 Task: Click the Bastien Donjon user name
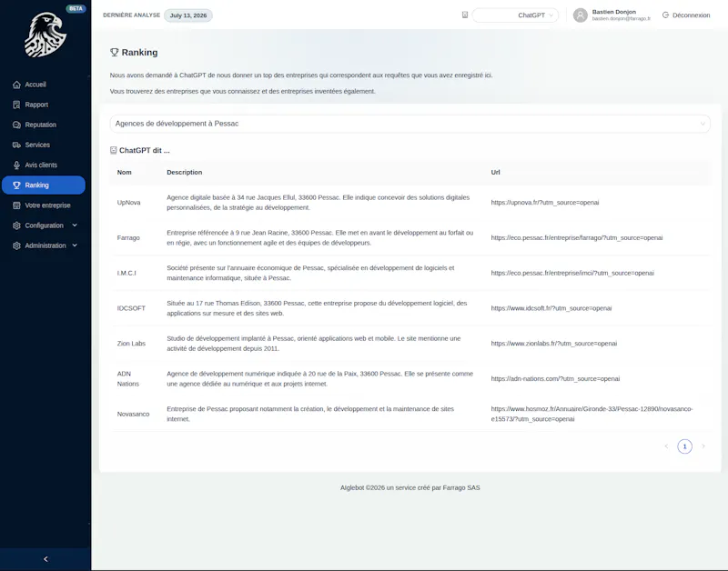613,12
